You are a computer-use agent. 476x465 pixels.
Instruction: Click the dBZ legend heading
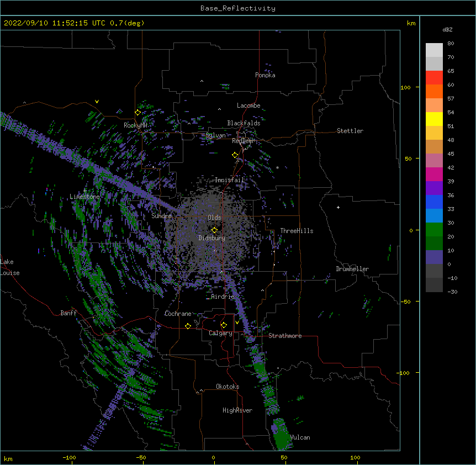447,29
